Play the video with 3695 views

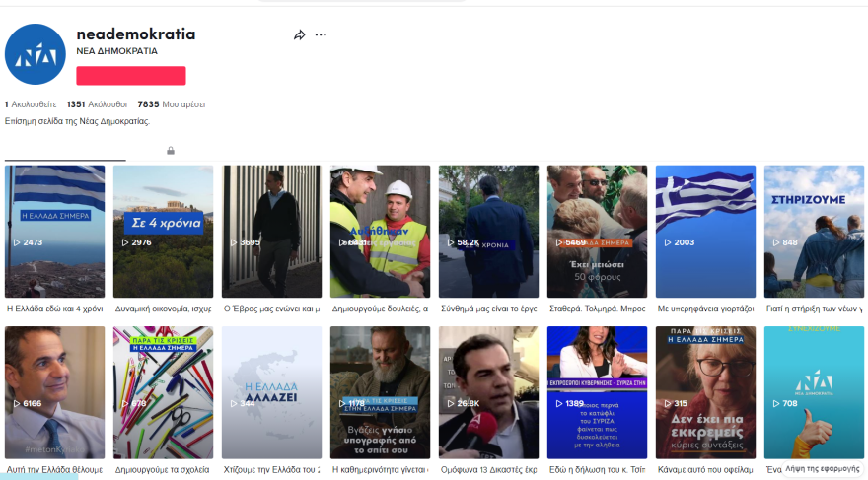tap(271, 232)
